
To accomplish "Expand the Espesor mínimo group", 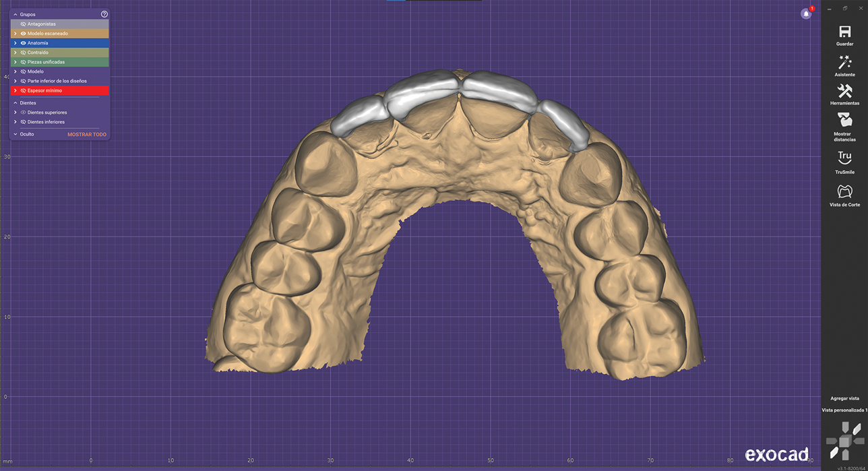I will point(15,90).
